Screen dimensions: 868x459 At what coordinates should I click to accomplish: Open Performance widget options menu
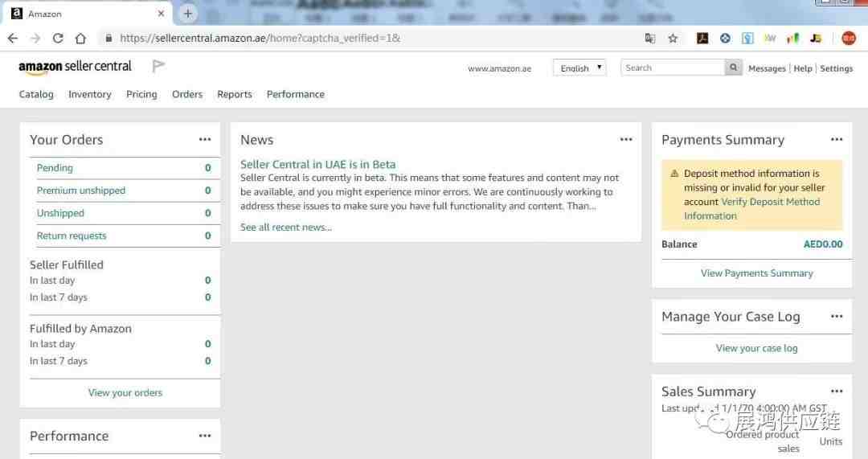(205, 436)
